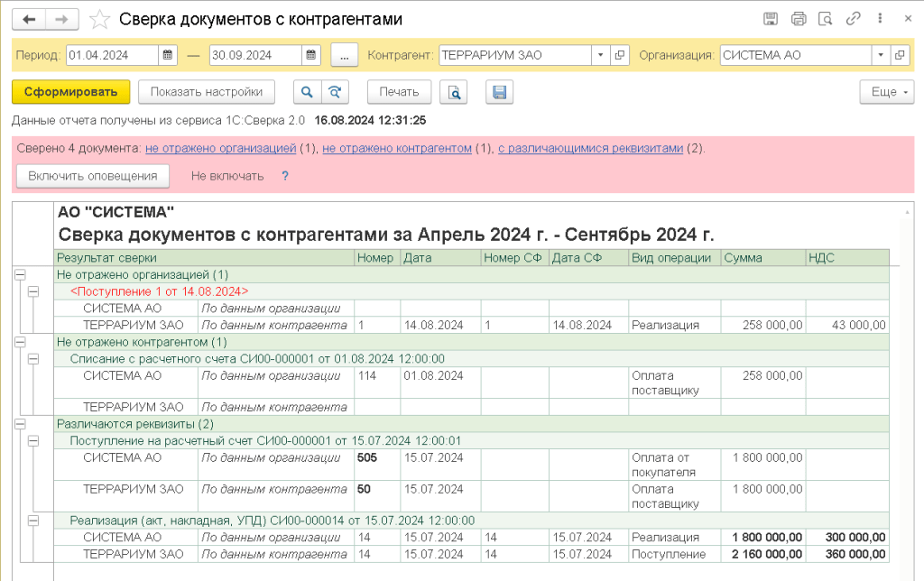Collapse the 'Различаются реквизиты (2)' group
Image resolution: width=924 pixels, height=581 pixels.
pos(20,424)
